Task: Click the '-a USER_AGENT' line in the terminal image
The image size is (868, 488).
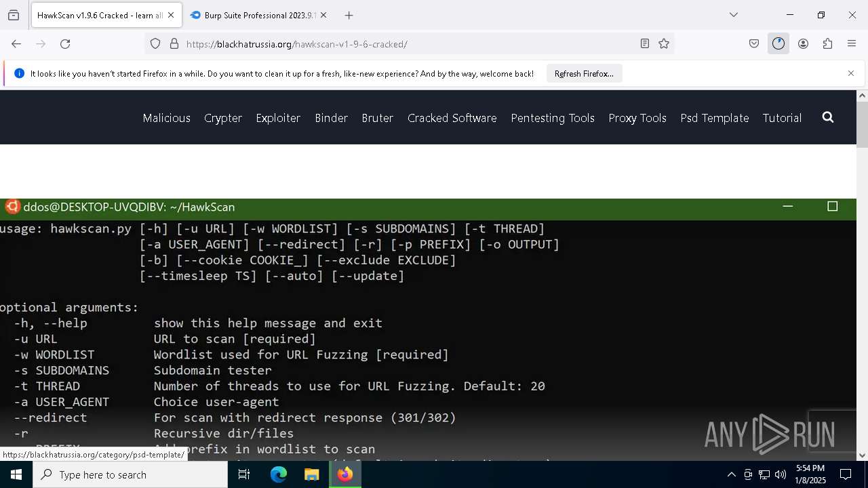Action: (146, 402)
